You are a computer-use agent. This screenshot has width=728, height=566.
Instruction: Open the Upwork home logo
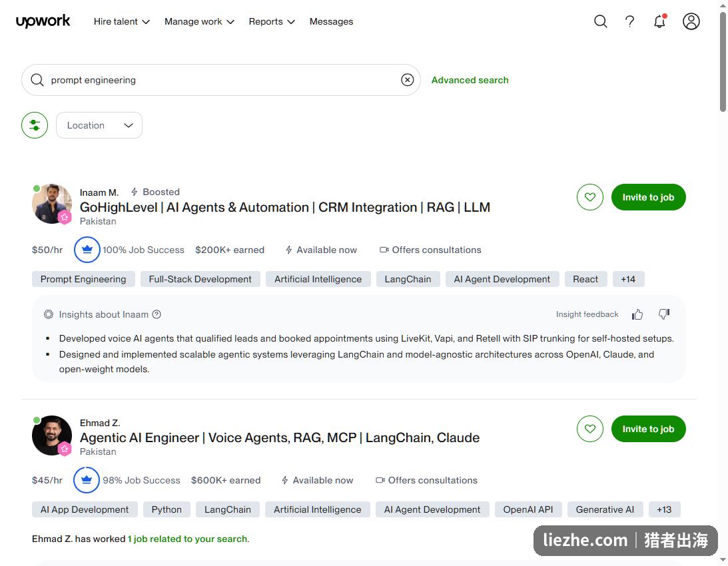43,21
